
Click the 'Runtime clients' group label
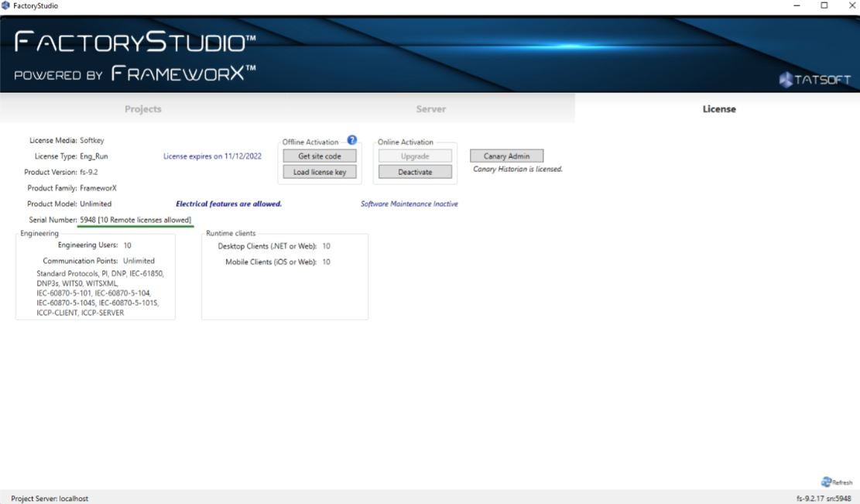(x=231, y=233)
